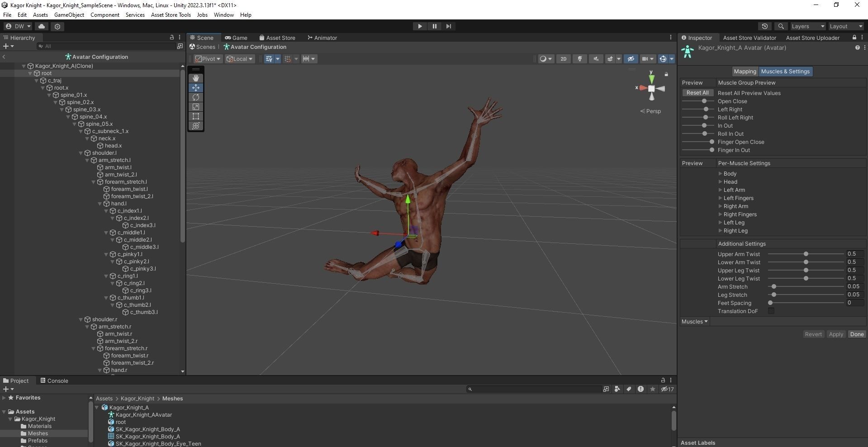Open the Local handle rotation dropdown
The width and height of the screenshot is (868, 447).
[x=240, y=59]
